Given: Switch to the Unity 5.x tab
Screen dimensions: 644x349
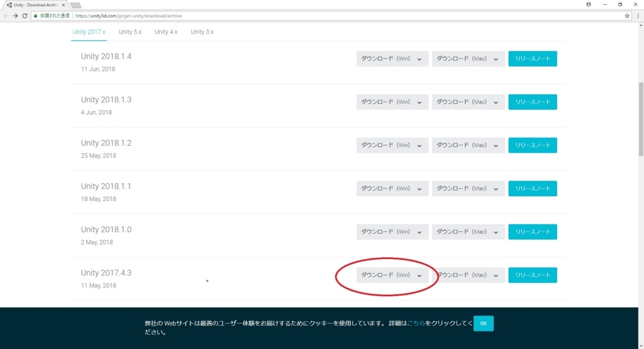Looking at the screenshot, I should click(x=130, y=31).
